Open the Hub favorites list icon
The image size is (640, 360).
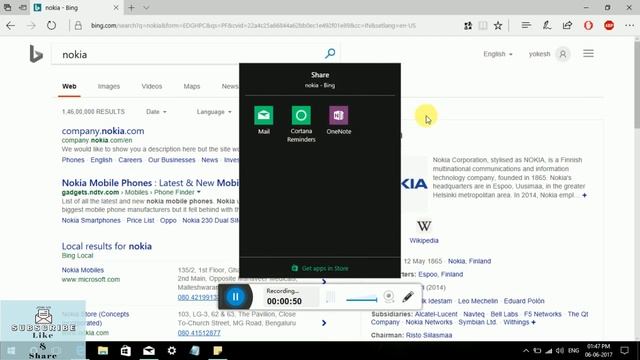pyautogui.click(x=526, y=25)
